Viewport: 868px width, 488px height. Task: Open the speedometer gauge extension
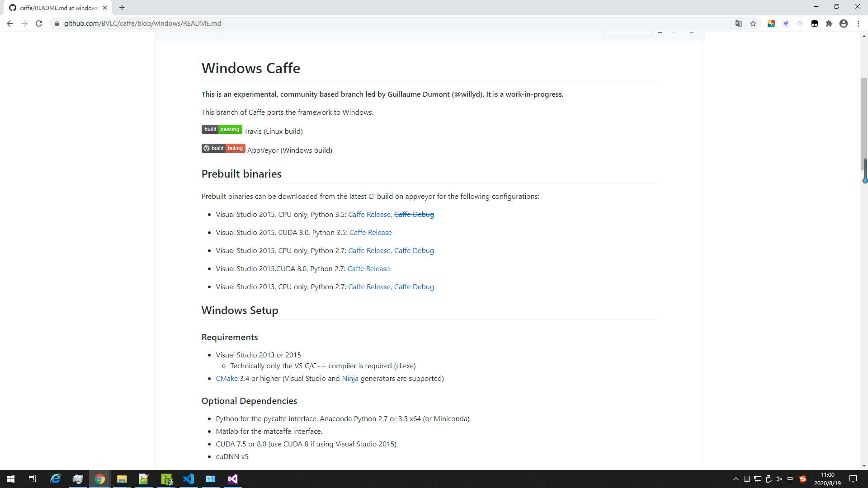(x=800, y=23)
